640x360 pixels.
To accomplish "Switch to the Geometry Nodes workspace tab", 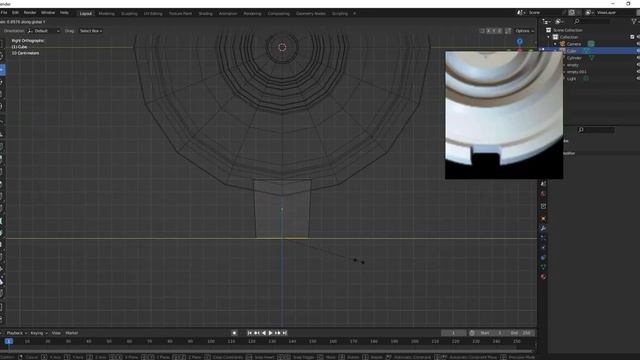I will tap(311, 13).
